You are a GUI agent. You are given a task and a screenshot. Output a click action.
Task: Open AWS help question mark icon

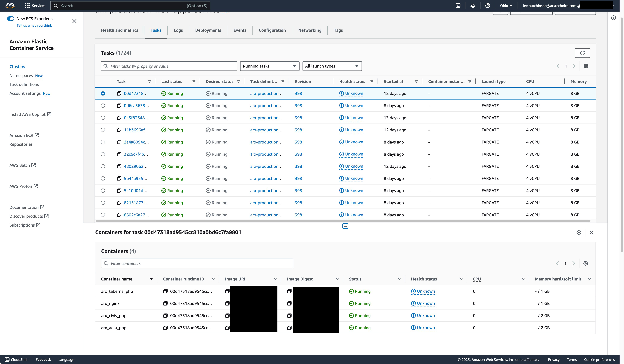487,6
